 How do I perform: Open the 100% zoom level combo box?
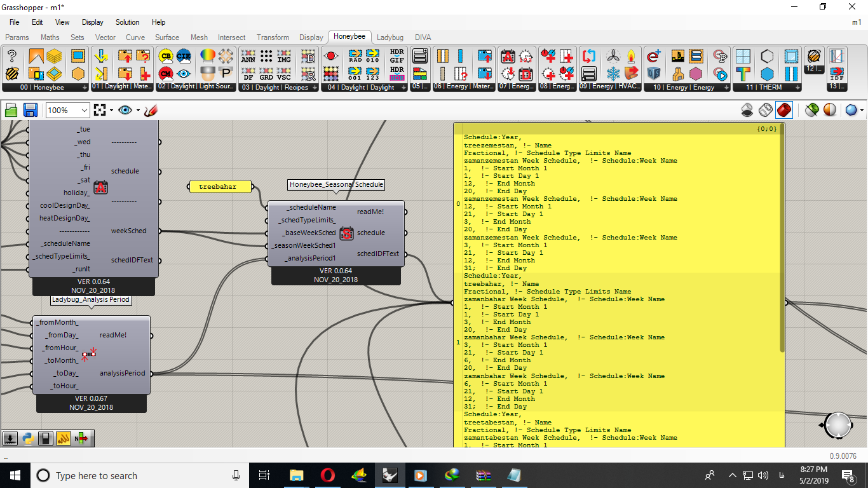67,110
